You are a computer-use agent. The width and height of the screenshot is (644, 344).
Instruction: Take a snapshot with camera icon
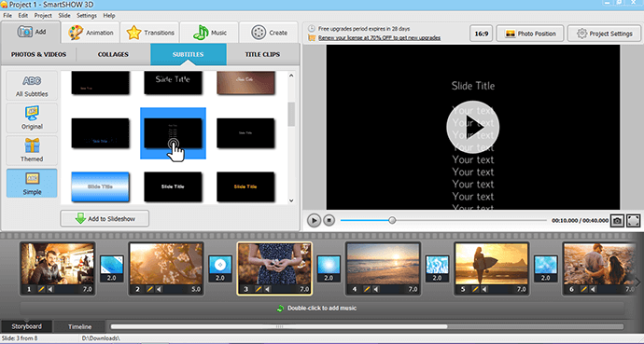click(x=617, y=221)
